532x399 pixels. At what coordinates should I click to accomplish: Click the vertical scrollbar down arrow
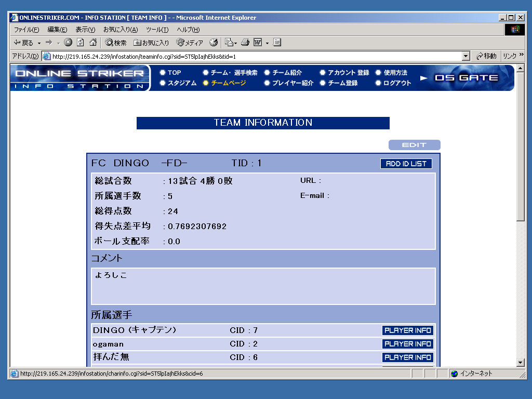tap(521, 362)
